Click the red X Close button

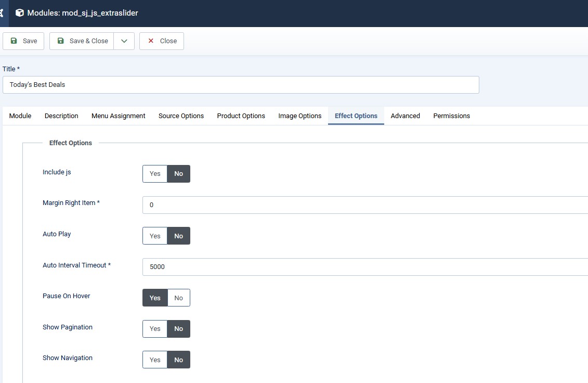point(162,41)
